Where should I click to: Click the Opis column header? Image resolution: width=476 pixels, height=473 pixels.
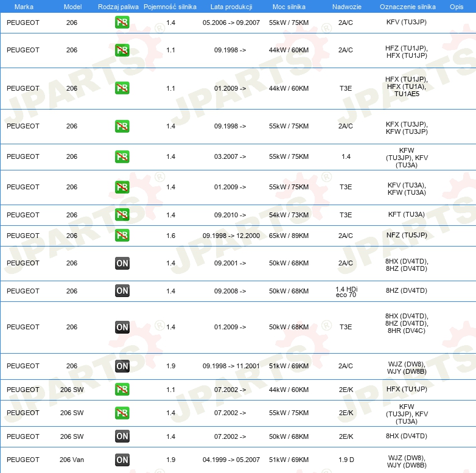[457, 7]
